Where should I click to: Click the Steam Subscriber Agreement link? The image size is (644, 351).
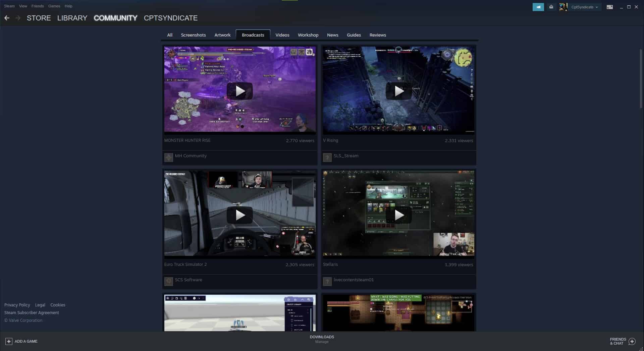coord(32,312)
